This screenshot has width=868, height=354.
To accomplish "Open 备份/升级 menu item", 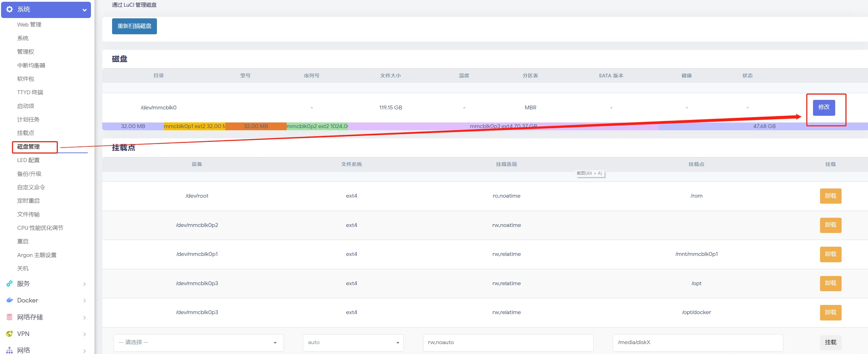I will click(29, 174).
